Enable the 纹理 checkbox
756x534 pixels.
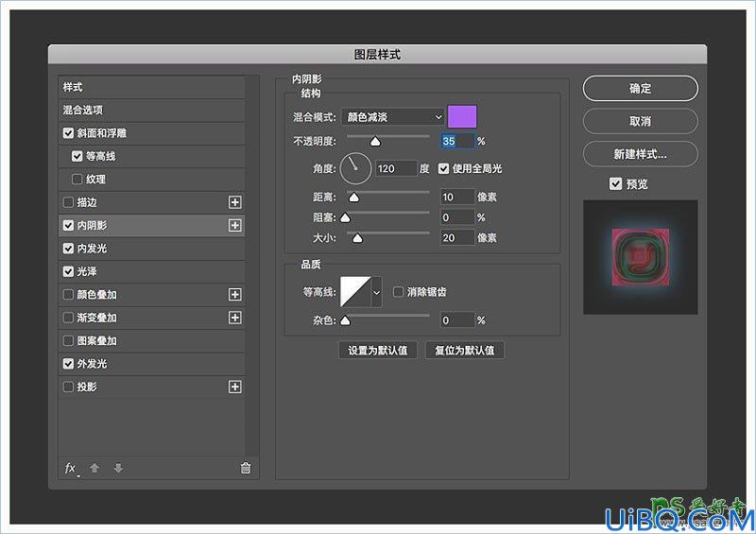(77, 179)
